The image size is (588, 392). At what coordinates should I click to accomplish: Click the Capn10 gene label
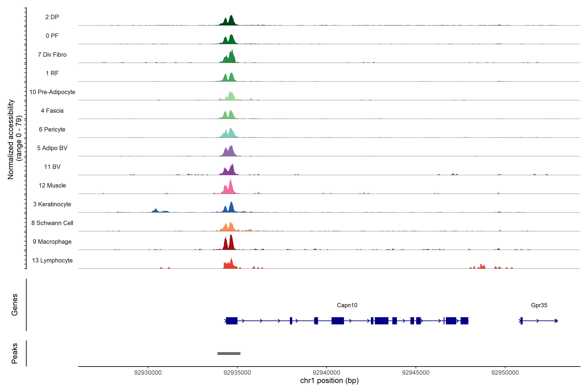[347, 305]
